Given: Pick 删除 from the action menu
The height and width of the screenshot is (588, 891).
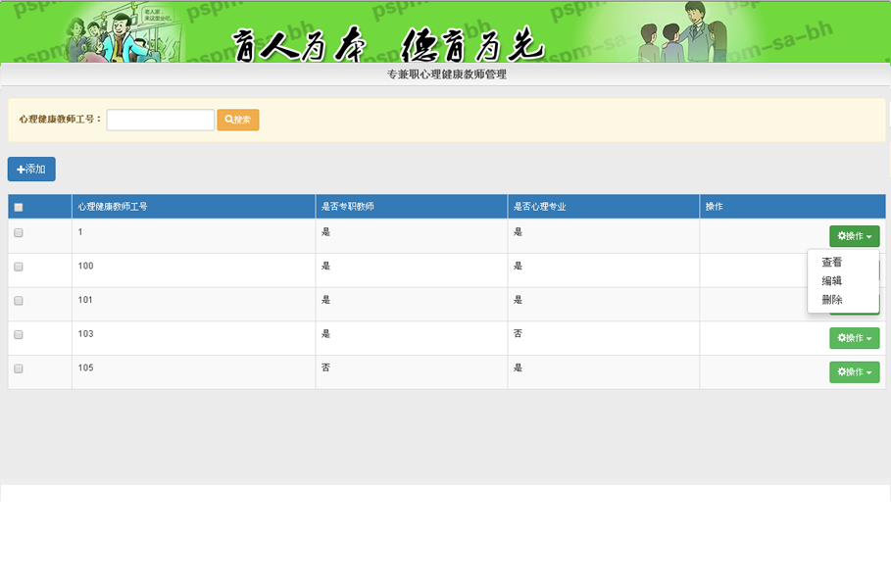Looking at the screenshot, I should tap(832, 300).
